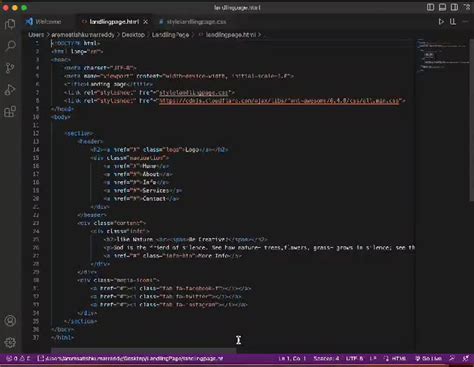Click the Go Live status bar button
474x367 pixels.
pos(428,359)
